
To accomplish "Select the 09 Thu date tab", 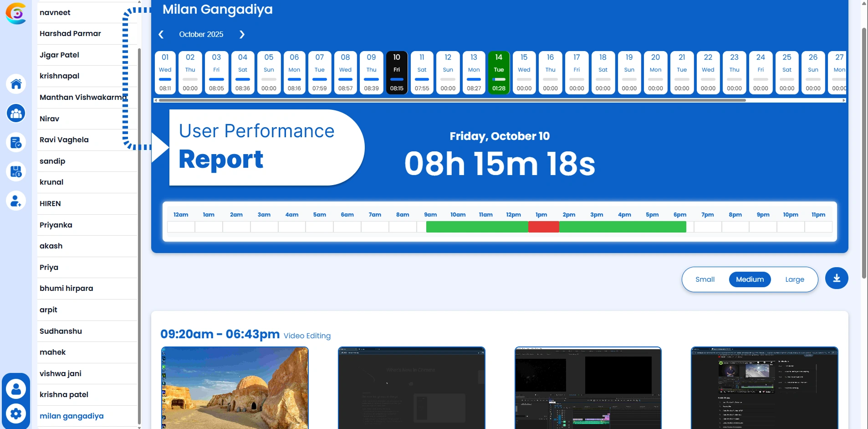I will (371, 72).
